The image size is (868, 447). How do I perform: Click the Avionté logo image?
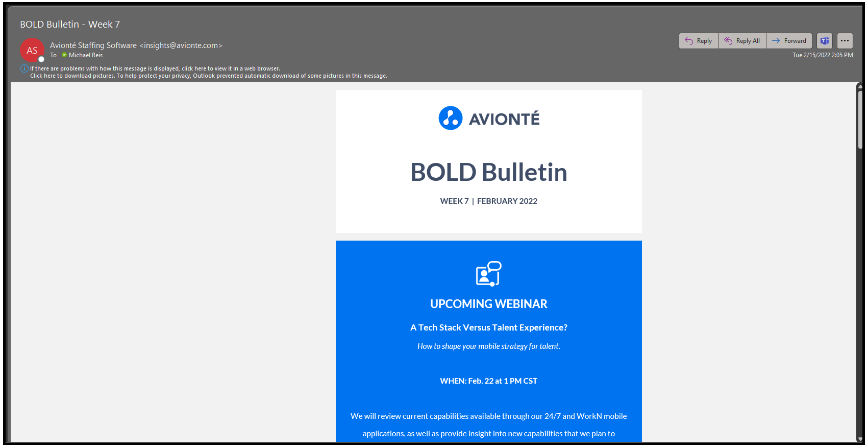pos(489,118)
